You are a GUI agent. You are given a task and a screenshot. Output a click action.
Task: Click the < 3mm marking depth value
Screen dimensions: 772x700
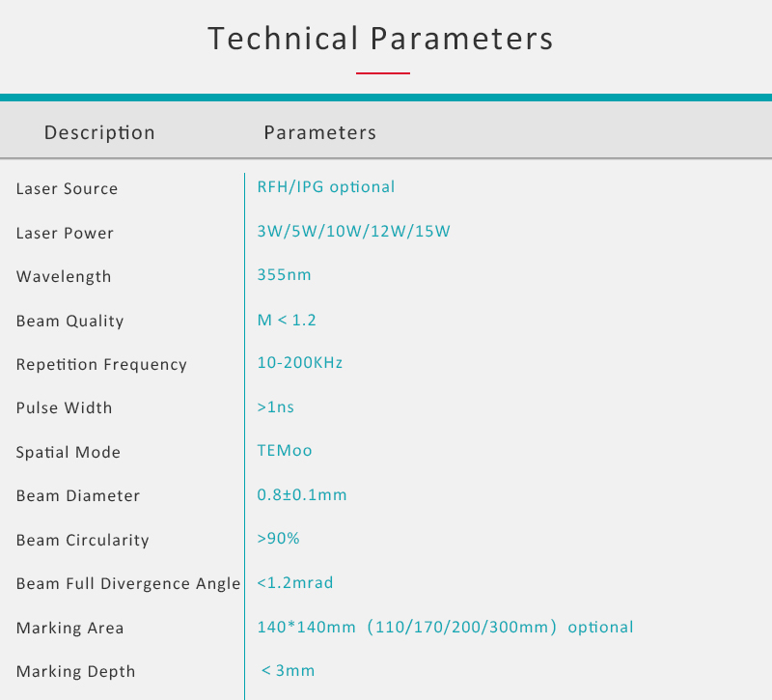coord(288,670)
